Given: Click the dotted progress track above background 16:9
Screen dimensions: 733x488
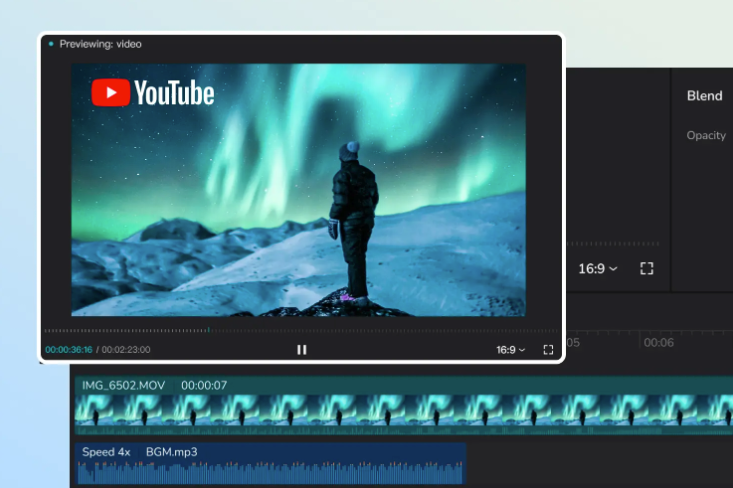Looking at the screenshot, I should click(x=612, y=243).
